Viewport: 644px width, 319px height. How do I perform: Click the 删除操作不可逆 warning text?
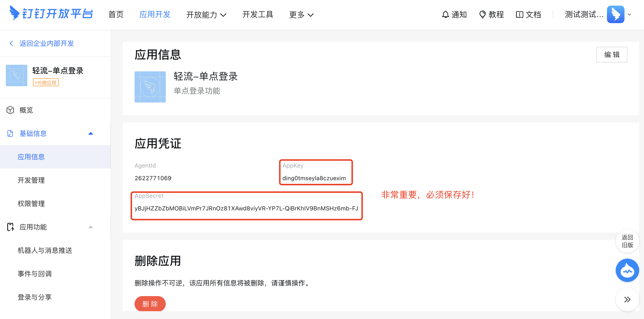pyautogui.click(x=222, y=283)
